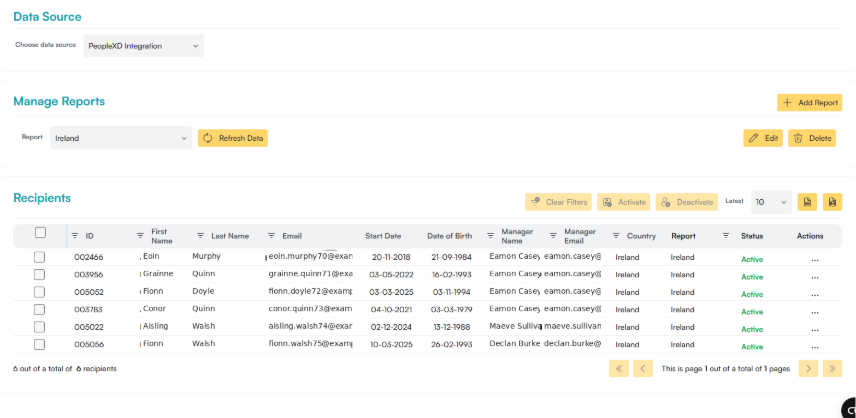This screenshot has height=418, width=856.
Task: Go to previous page of recipients
Action: click(x=643, y=368)
